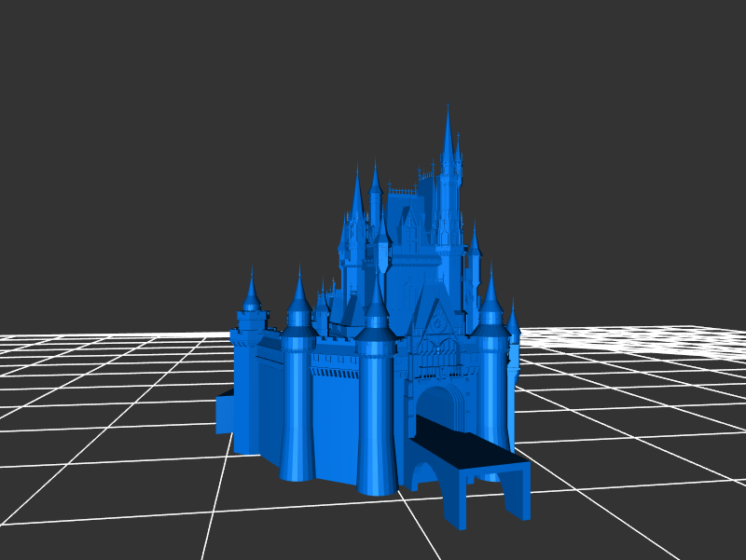This screenshot has height=560, width=746.
Task: Click the cone roof of the front-center tower
Action: [376, 300]
